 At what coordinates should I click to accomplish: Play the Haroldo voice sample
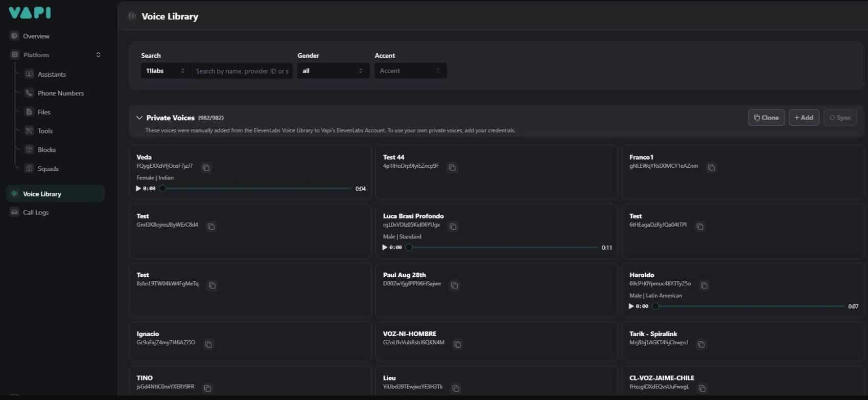pos(631,306)
